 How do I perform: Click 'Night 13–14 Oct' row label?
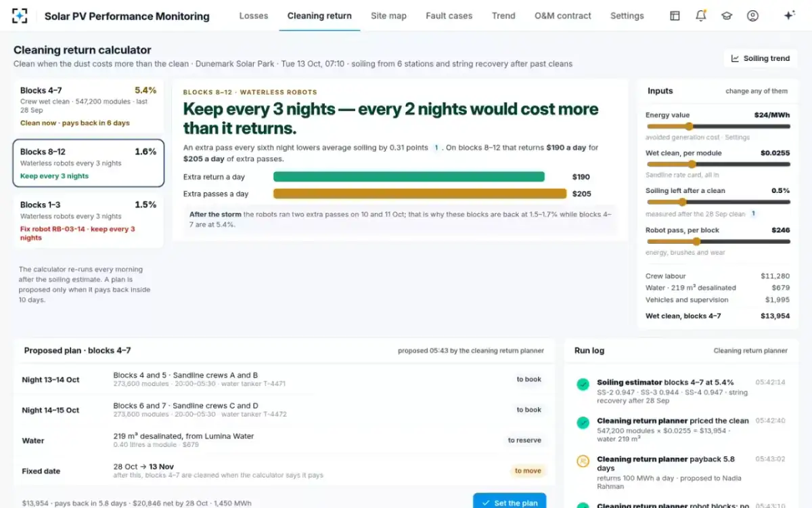(51, 380)
